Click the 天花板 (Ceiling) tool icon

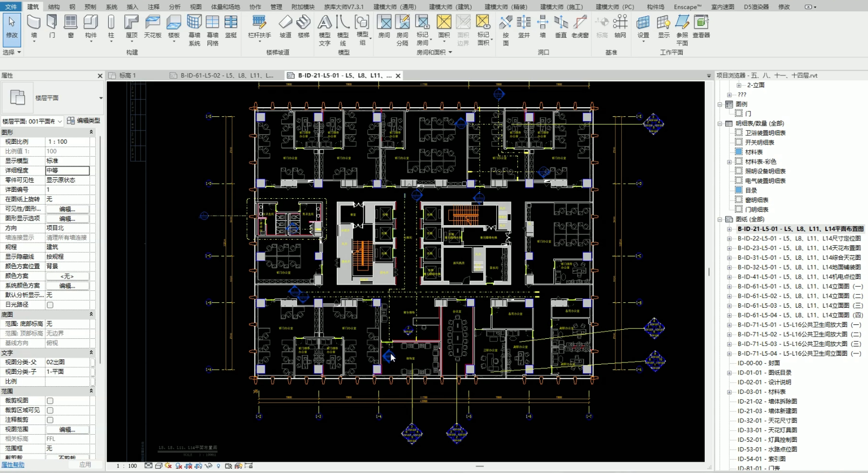point(152,26)
